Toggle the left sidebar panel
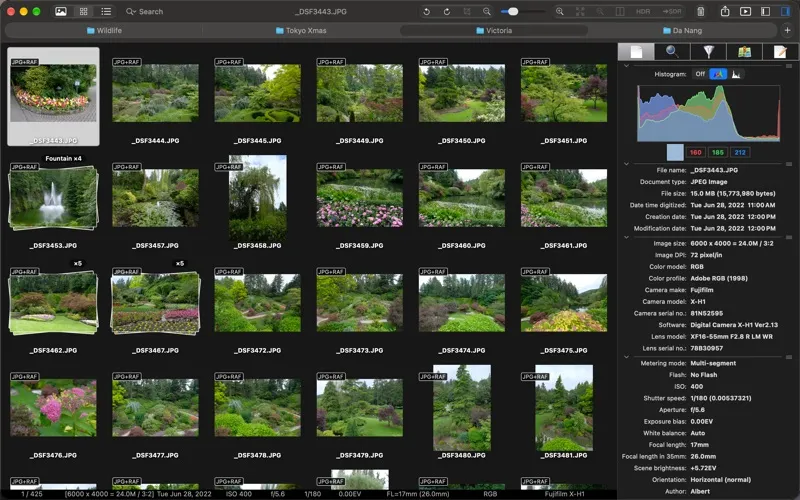The image size is (800, 500). pyautogui.click(x=765, y=11)
